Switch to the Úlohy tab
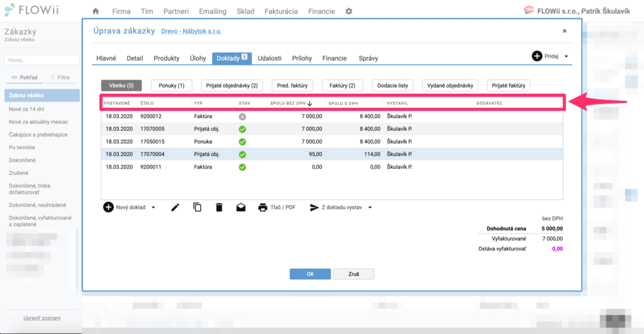Viewport: 644px width, 334px height. coord(197,58)
